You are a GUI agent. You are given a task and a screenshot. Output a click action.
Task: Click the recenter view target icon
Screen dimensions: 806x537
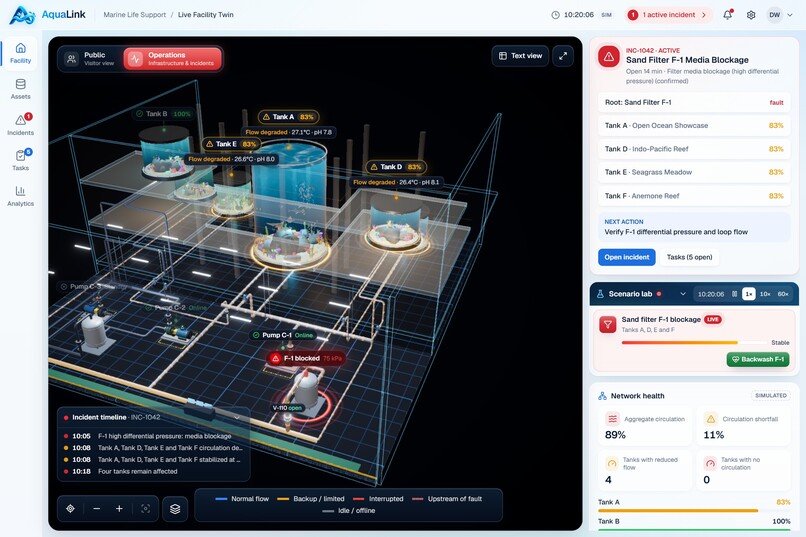point(70,509)
